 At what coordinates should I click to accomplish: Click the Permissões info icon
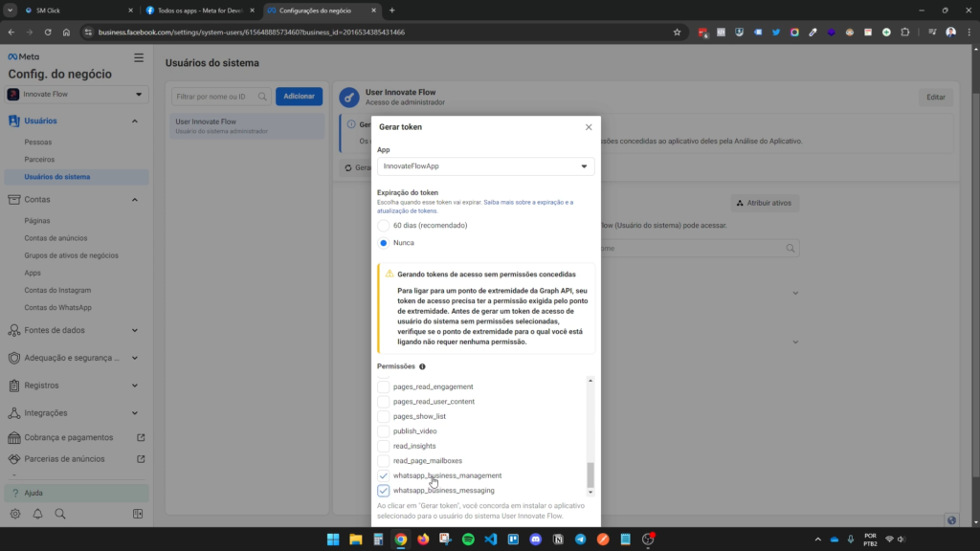(422, 366)
